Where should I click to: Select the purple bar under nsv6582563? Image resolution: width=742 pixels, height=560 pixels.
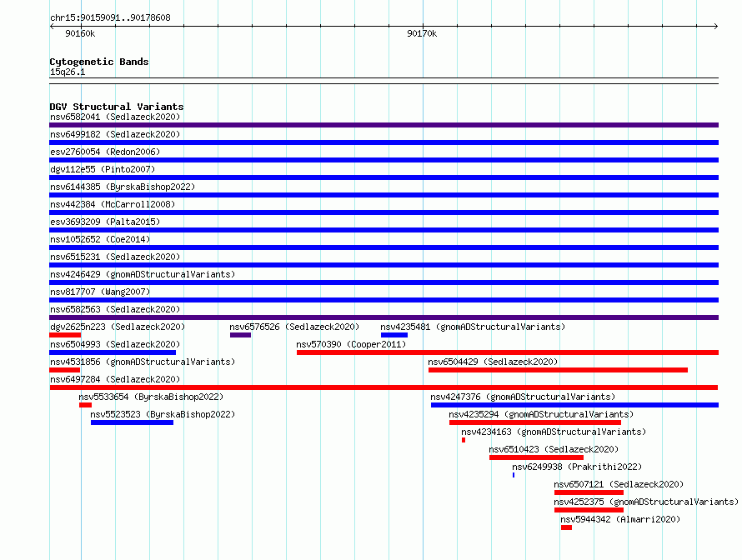point(384,317)
